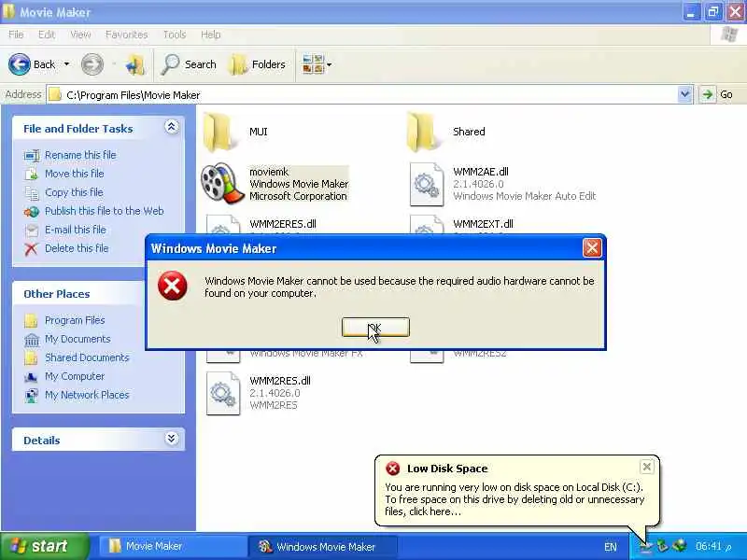
Task: Select the WMM2ERES.dll file name
Action: click(283, 224)
